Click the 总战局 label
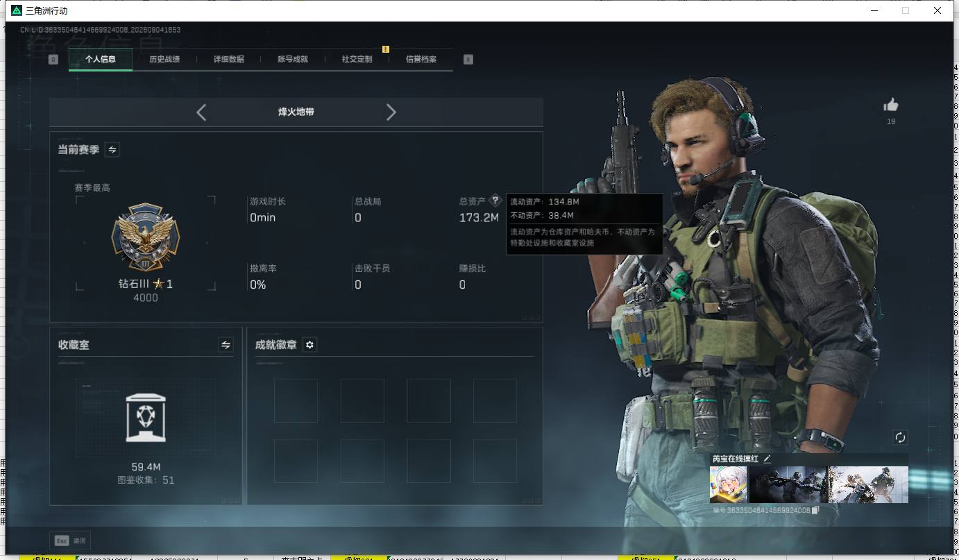The width and height of the screenshot is (959, 560). (368, 202)
